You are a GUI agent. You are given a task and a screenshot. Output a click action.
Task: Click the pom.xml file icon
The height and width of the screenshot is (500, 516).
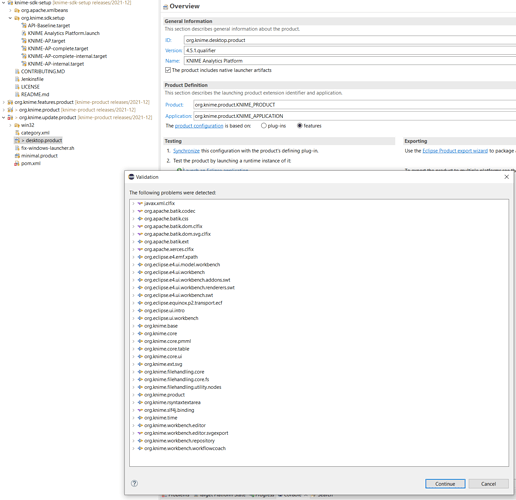pos(17,163)
